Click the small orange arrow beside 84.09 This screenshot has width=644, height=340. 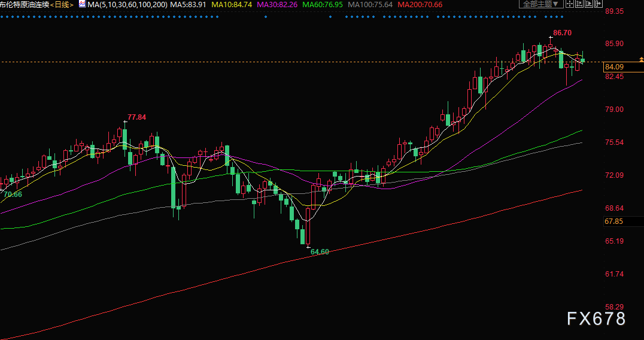tap(641, 59)
